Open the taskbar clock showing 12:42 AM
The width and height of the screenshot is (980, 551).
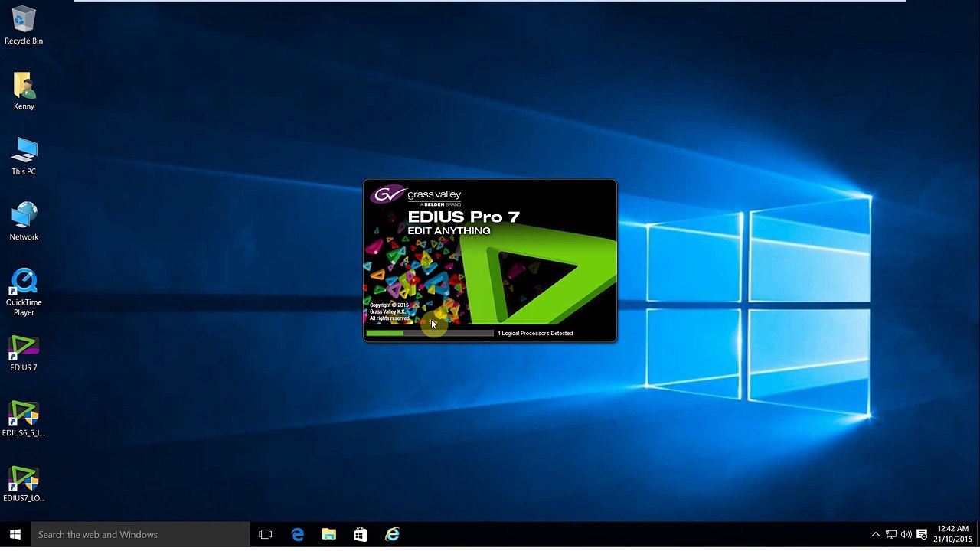pyautogui.click(x=952, y=534)
